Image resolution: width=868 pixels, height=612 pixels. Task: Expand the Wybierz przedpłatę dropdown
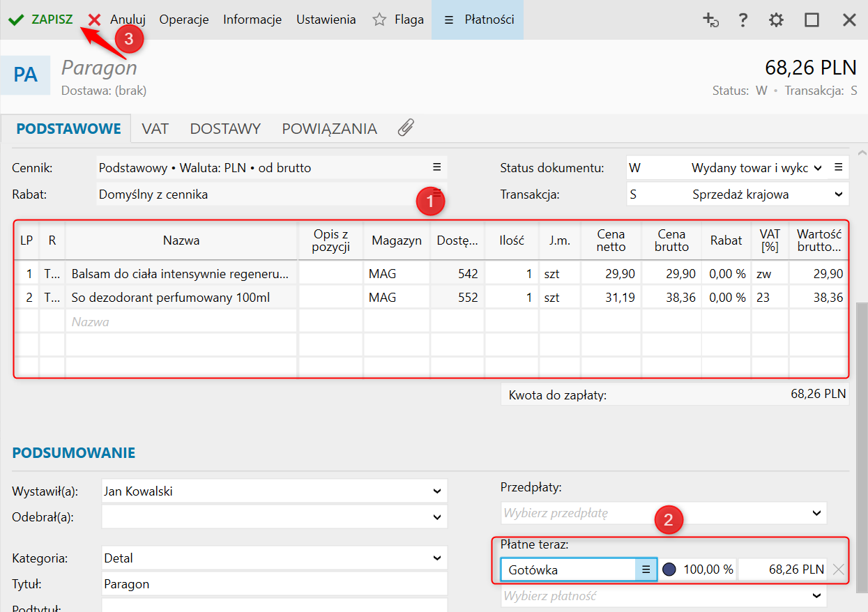tap(817, 513)
